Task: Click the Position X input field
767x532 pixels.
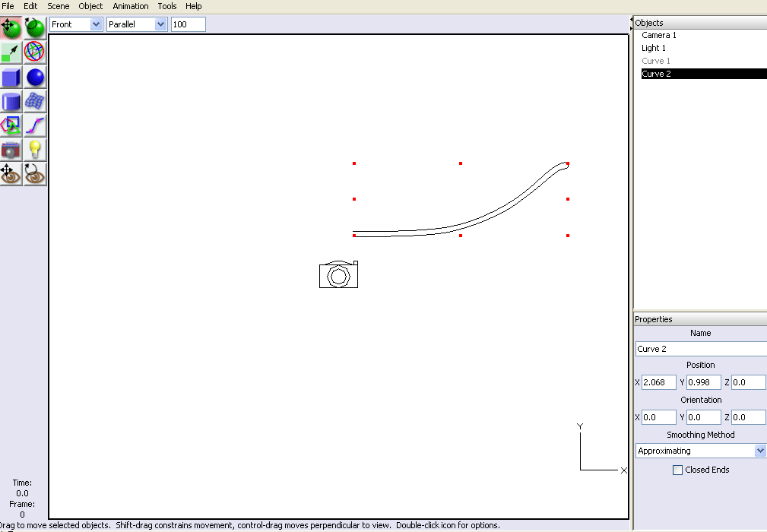Action: 658,382
